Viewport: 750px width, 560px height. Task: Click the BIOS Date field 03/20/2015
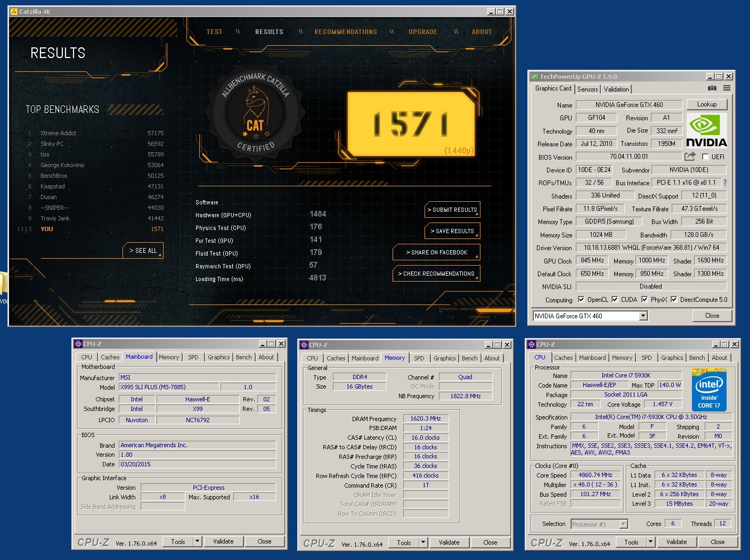(197, 464)
